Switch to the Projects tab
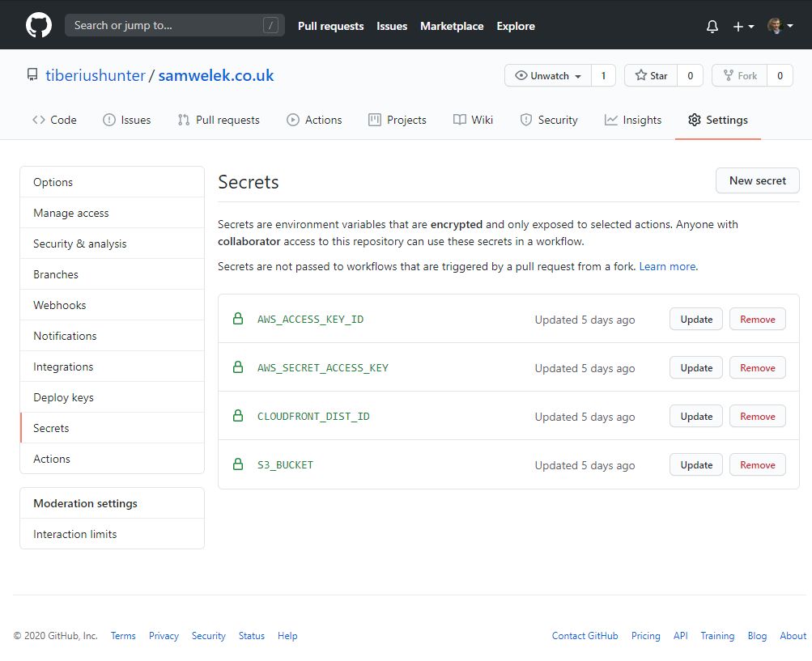The width and height of the screenshot is (812, 661). coord(397,120)
